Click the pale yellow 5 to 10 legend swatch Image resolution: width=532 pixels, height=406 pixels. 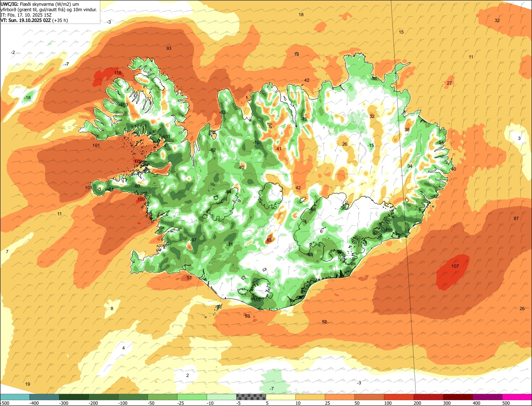281,397
